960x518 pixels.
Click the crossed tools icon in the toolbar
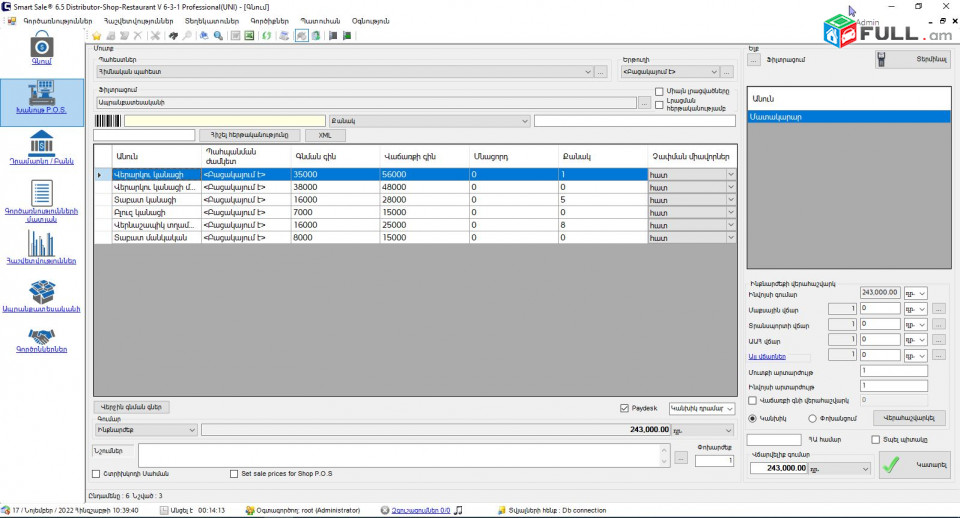(x=156, y=36)
